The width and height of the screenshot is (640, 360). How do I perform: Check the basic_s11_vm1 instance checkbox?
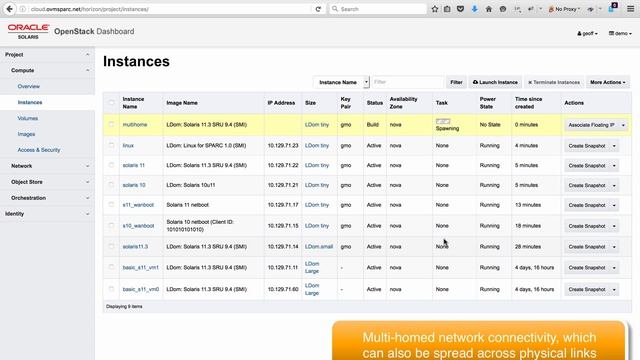pos(111,267)
